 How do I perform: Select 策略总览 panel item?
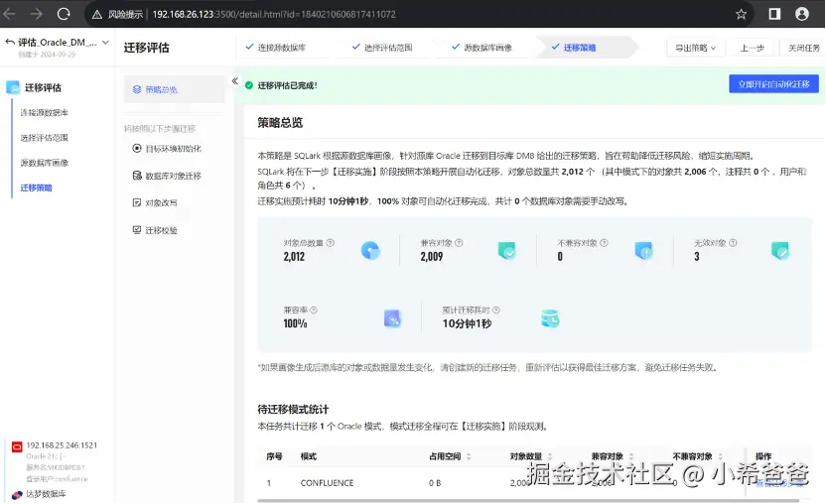coord(175,89)
